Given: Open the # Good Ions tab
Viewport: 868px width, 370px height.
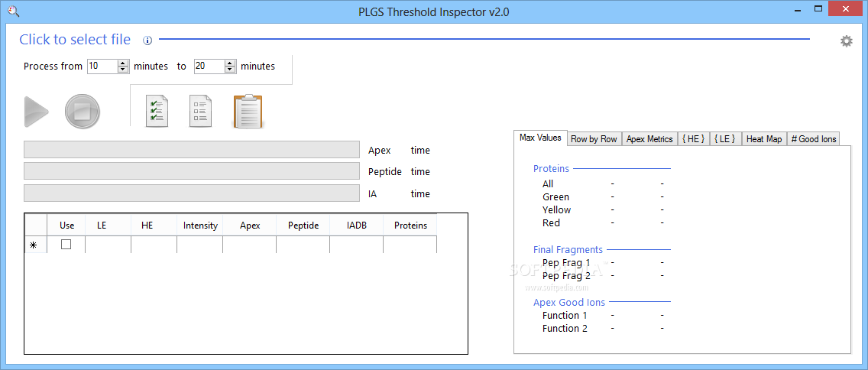Looking at the screenshot, I should 813,139.
